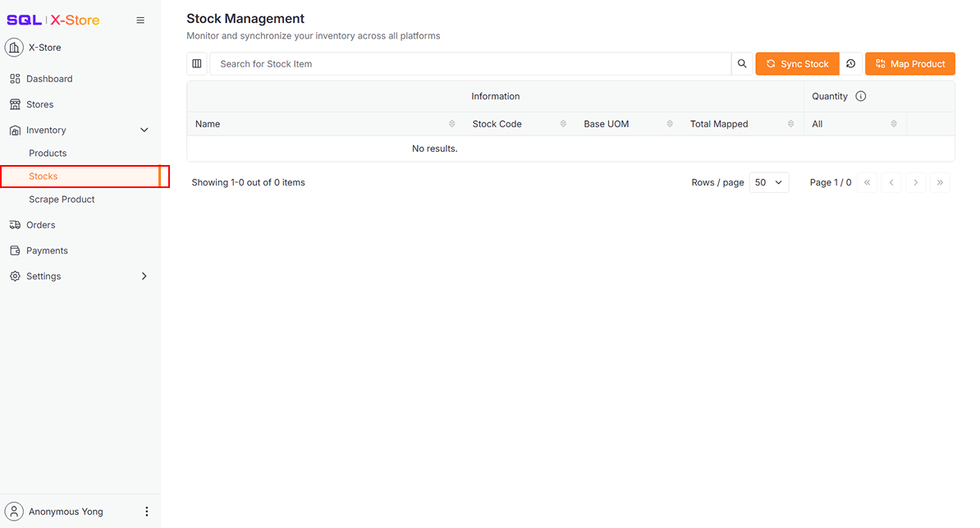This screenshot has width=980, height=528.
Task: Open the Dashboard menu item
Action: 49,79
